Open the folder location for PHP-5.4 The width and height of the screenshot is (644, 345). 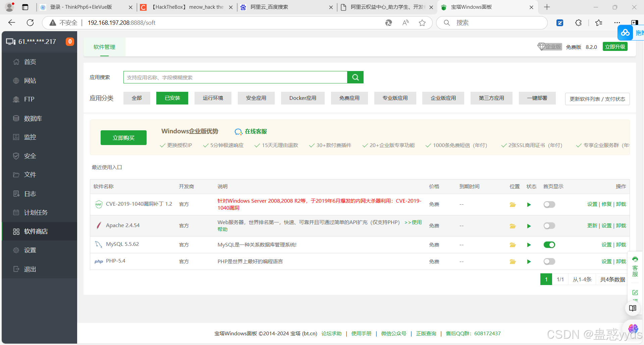click(513, 262)
